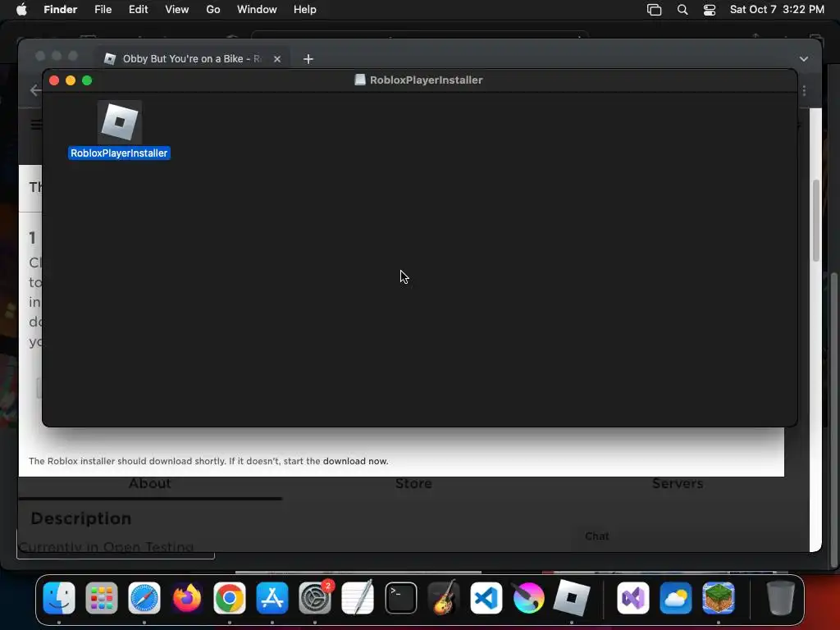Open Launchpad in the Dock
The image size is (840, 630).
point(101,598)
